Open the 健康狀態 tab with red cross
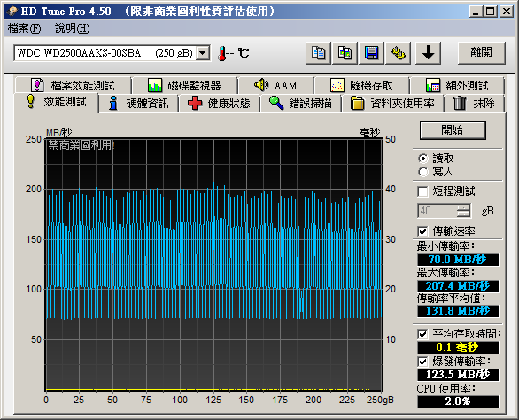 (219, 104)
